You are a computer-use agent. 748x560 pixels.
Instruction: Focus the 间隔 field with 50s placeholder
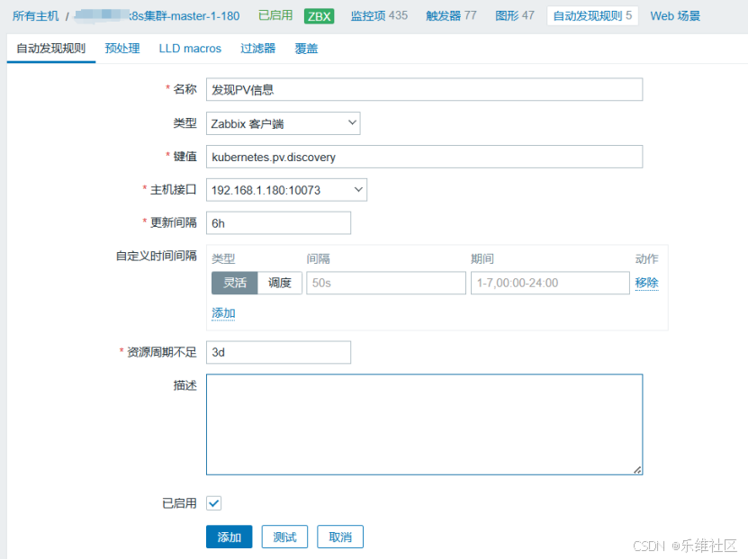click(386, 283)
